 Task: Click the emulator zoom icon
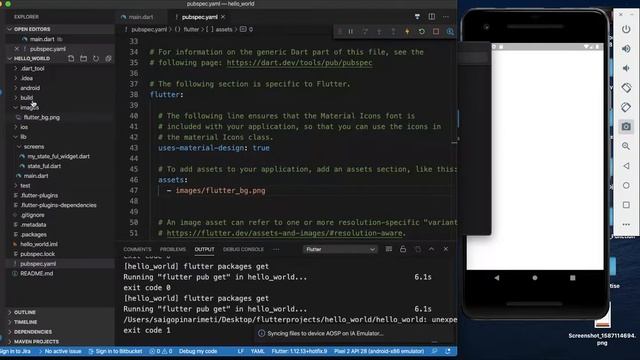pyautogui.click(x=626, y=146)
